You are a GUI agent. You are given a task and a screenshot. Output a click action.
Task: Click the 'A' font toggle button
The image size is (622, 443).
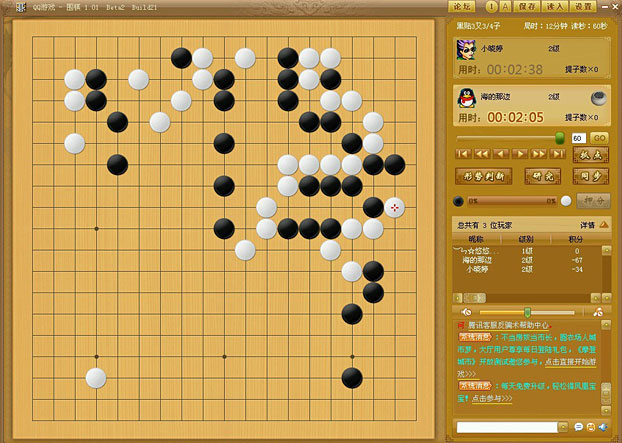[x=506, y=7]
